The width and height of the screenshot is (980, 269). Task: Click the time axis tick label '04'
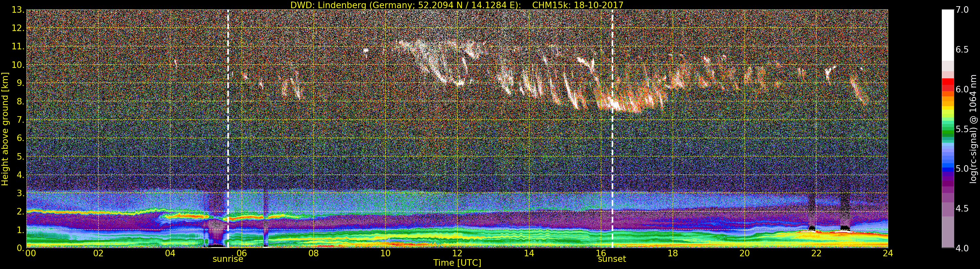(x=170, y=253)
